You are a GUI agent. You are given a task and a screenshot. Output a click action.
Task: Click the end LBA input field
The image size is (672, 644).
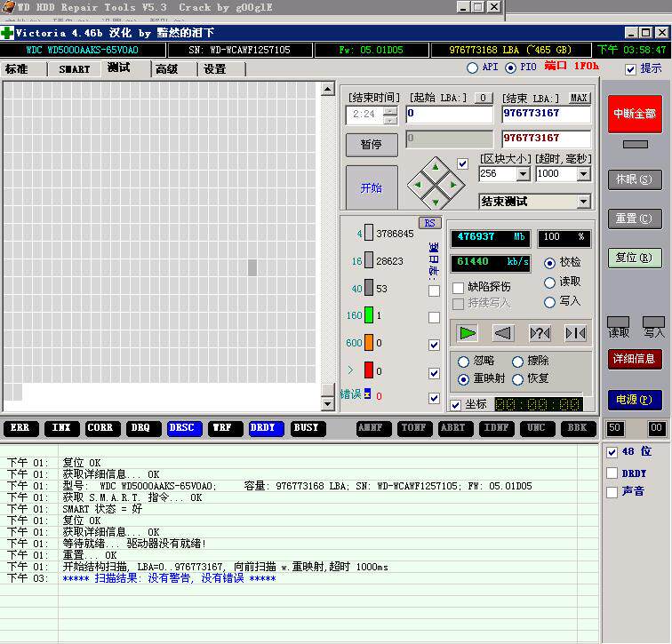(546, 114)
